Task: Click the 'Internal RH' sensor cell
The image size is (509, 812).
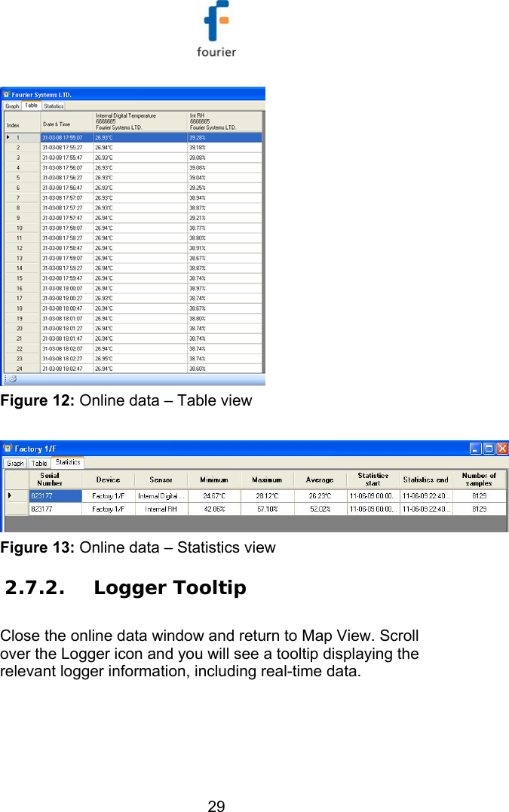Action: 161,509
